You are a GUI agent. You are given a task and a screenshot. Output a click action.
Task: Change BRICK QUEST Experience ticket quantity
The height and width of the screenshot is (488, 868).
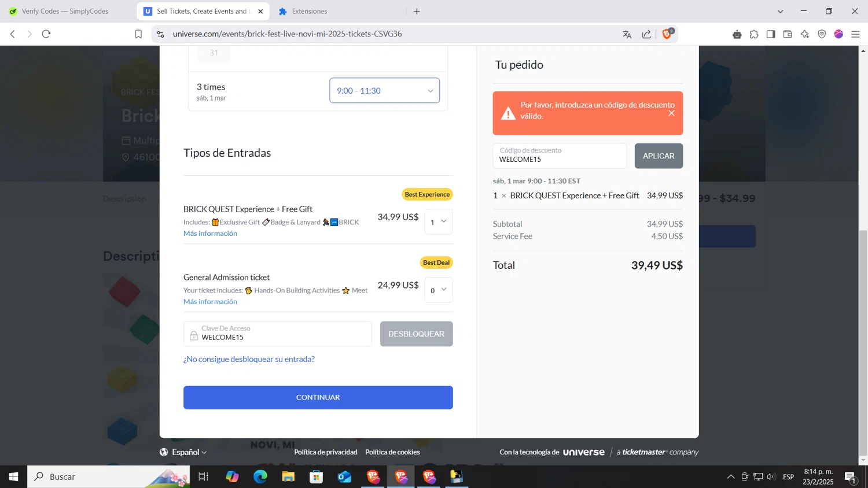pyautogui.click(x=439, y=221)
